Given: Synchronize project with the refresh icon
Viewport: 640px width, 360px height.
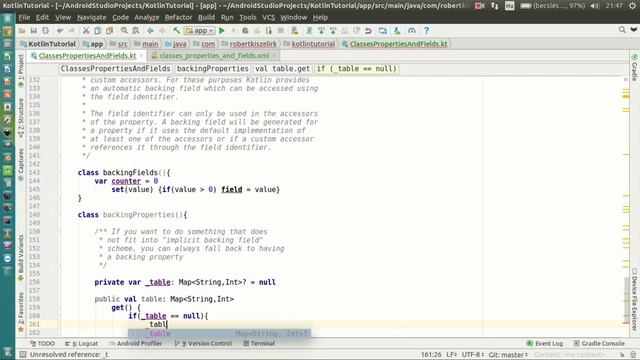Looking at the screenshot, I should click(x=45, y=31).
